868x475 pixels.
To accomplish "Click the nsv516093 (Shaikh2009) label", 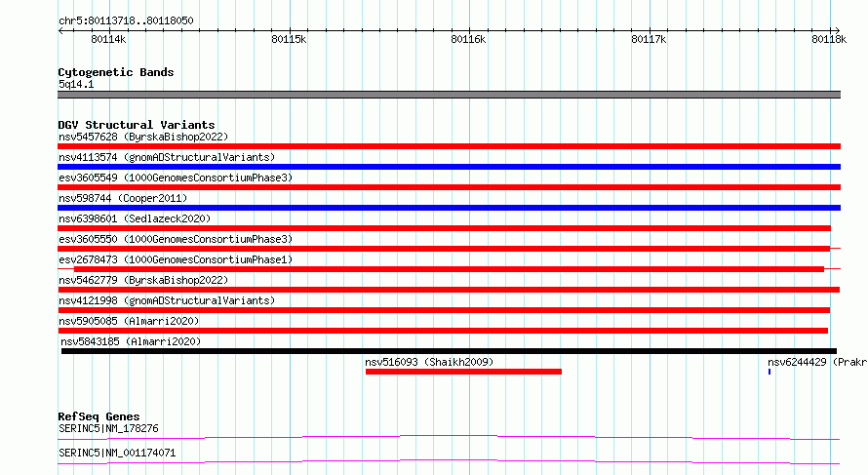I will pyautogui.click(x=429, y=362).
